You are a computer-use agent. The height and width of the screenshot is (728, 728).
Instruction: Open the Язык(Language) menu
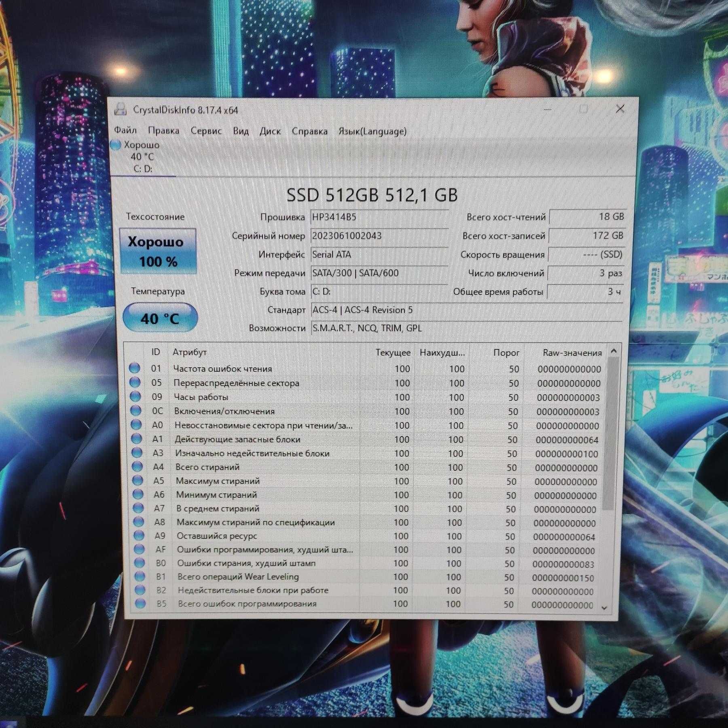[372, 131]
